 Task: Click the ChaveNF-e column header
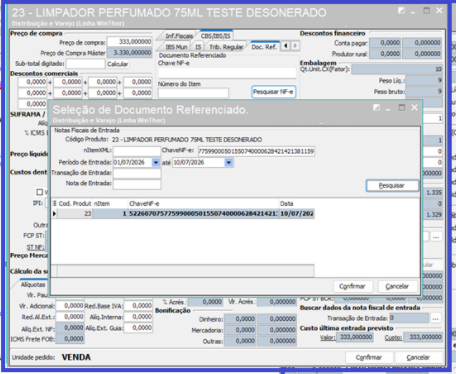(203, 204)
